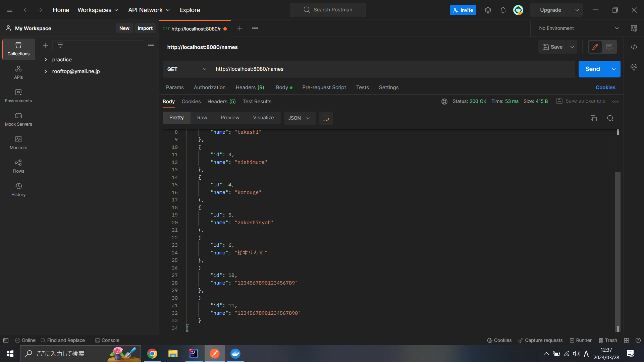
Task: Copy the response body to clipboard
Action: (594, 118)
